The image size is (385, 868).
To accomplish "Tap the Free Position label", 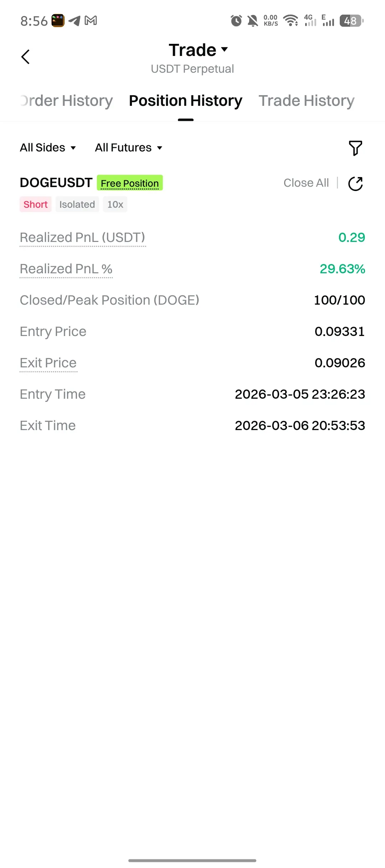I will pyautogui.click(x=130, y=183).
